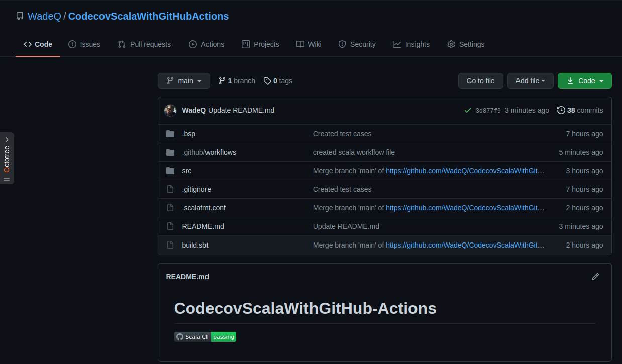This screenshot has width=622, height=364.
Task: Click the file icon next to .scalafmt.conf
Action: point(170,208)
